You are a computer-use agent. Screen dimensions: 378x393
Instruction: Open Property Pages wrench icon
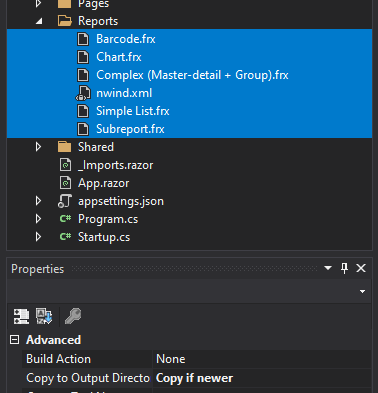coord(73,316)
